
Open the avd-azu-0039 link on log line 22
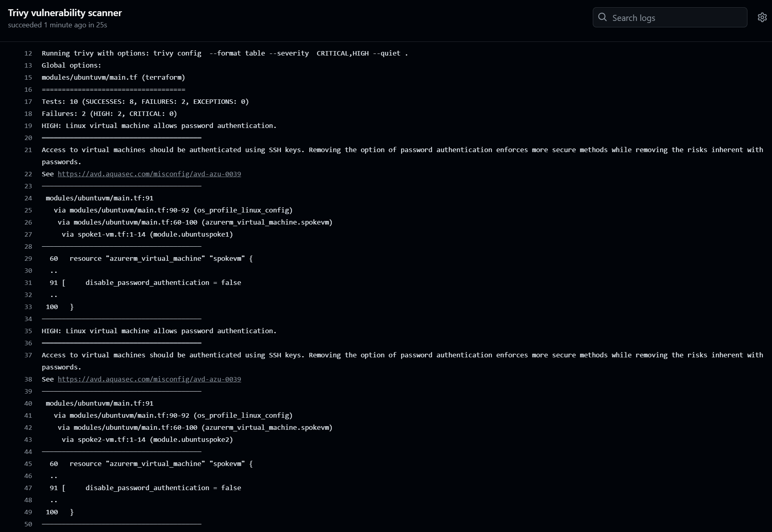(149, 174)
